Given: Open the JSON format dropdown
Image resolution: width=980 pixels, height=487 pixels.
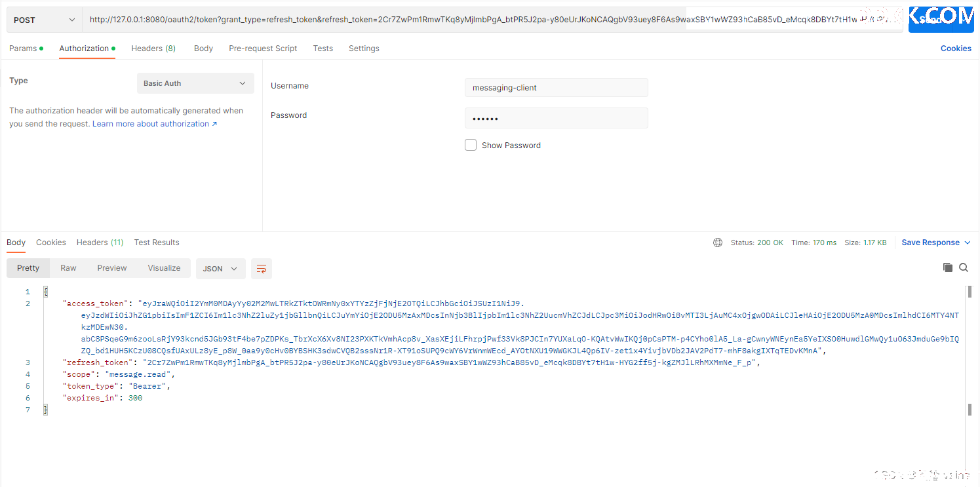Looking at the screenshot, I should (x=221, y=269).
